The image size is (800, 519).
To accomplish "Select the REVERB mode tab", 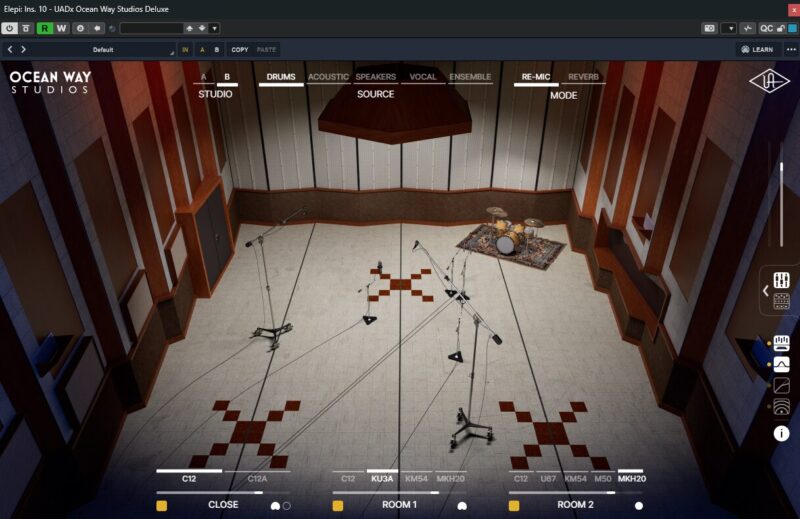I will 583,77.
